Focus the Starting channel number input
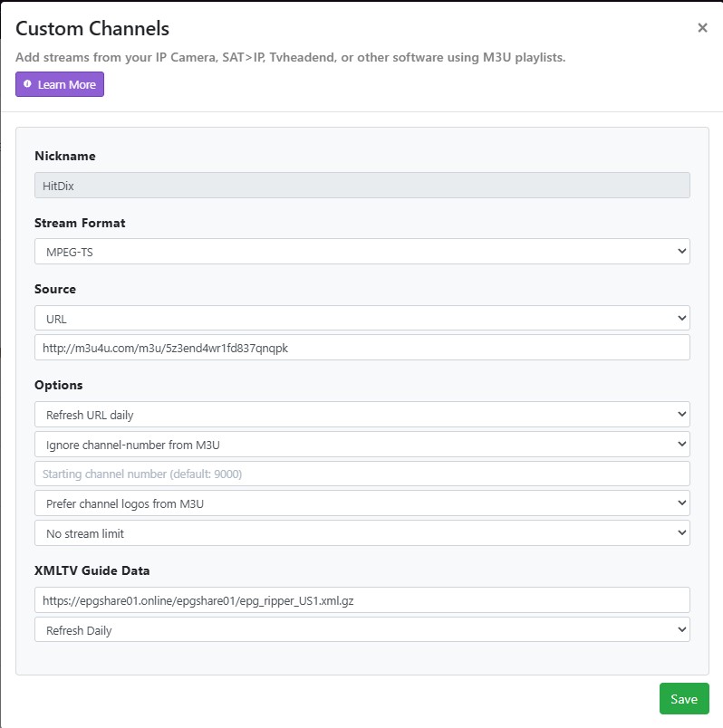This screenshot has height=728, width=723. point(361,474)
